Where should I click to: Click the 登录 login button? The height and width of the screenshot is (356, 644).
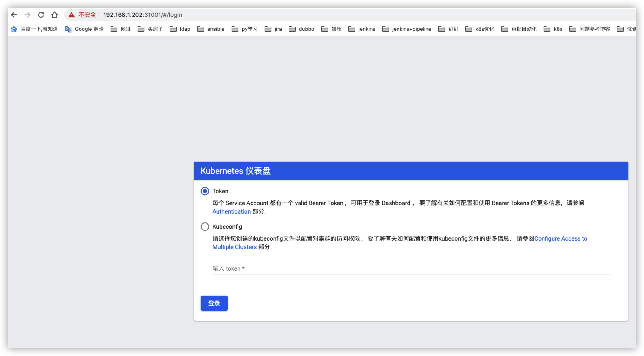[214, 303]
